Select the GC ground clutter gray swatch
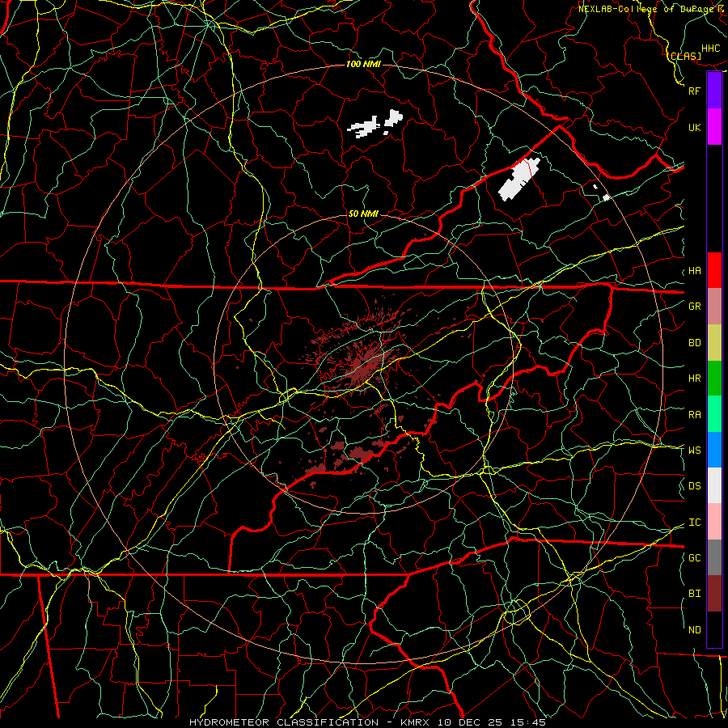728x728 pixels. [714, 557]
